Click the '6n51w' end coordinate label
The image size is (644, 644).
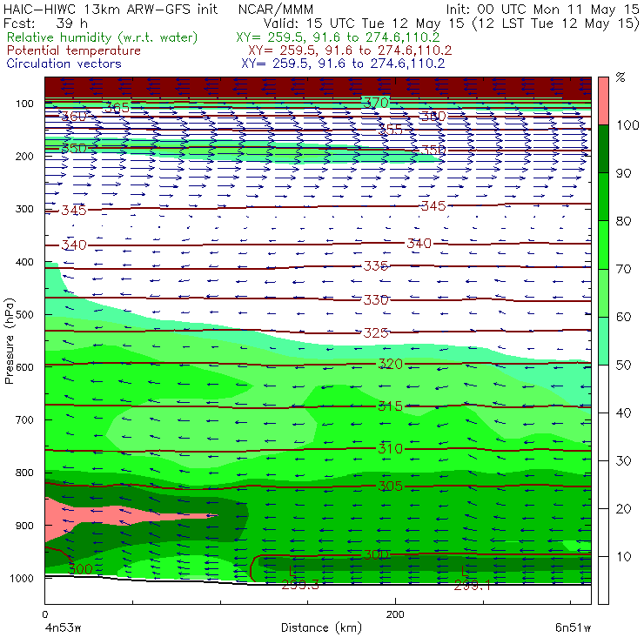573,627
